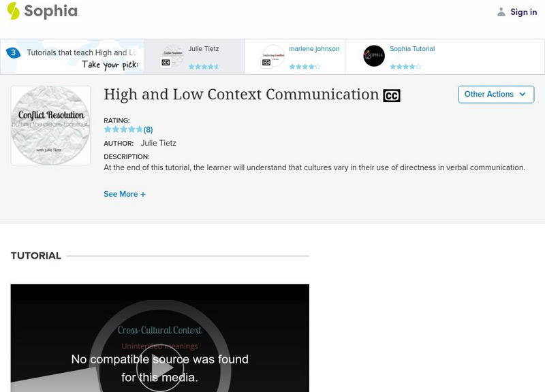Click CC icon on marlene johnson tab
The image size is (545, 392).
266,63
